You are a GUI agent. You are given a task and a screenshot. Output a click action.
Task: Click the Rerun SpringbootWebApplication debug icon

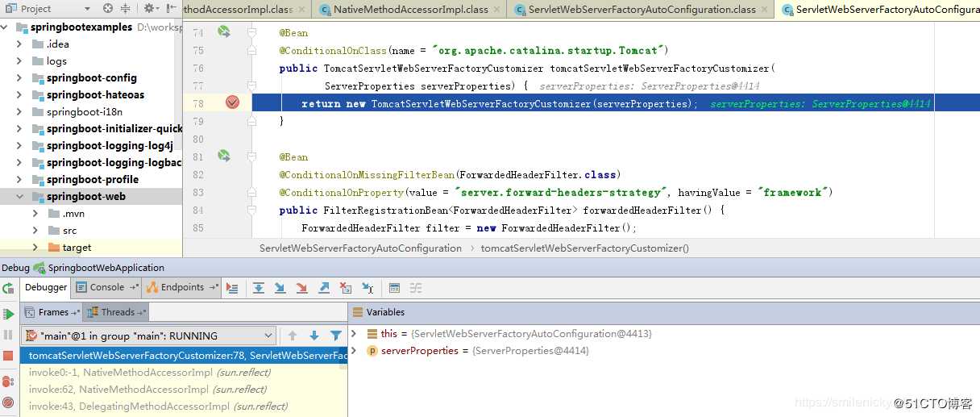(8, 288)
